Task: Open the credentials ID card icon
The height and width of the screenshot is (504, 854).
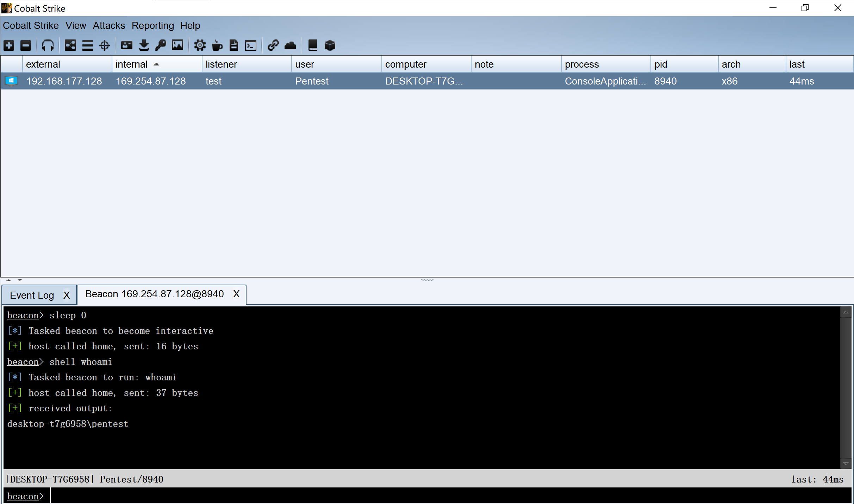Action: click(126, 45)
